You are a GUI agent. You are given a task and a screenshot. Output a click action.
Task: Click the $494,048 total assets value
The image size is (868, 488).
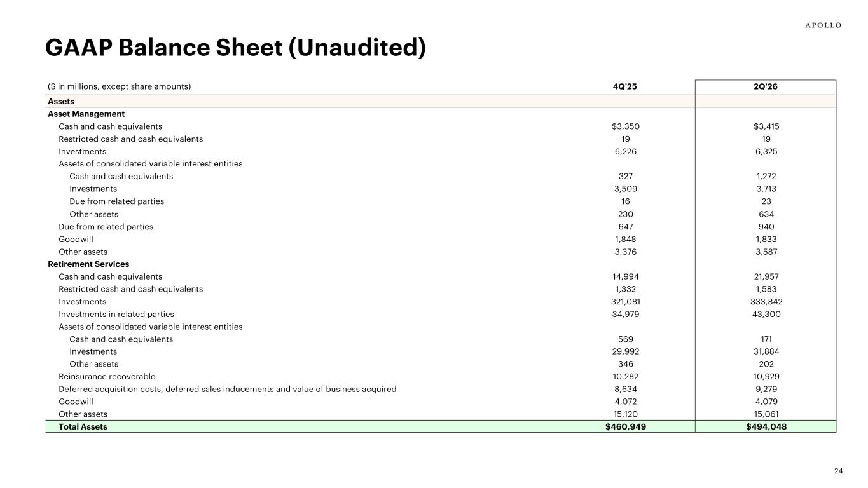[x=766, y=427]
